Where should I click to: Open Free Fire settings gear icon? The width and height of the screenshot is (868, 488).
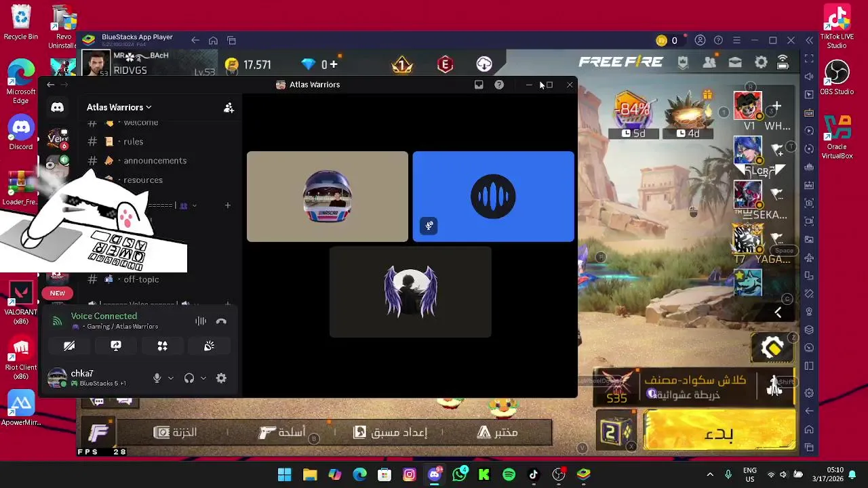pyautogui.click(x=761, y=62)
